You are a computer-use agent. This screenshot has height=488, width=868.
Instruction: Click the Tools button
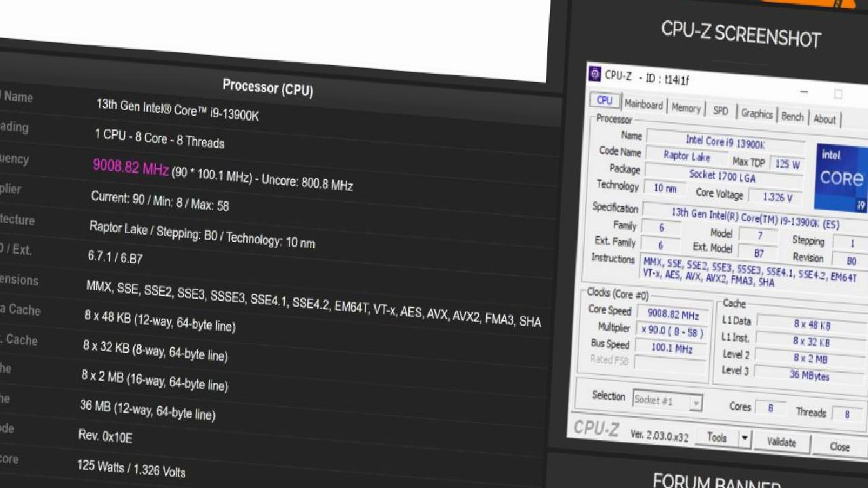coord(717,438)
